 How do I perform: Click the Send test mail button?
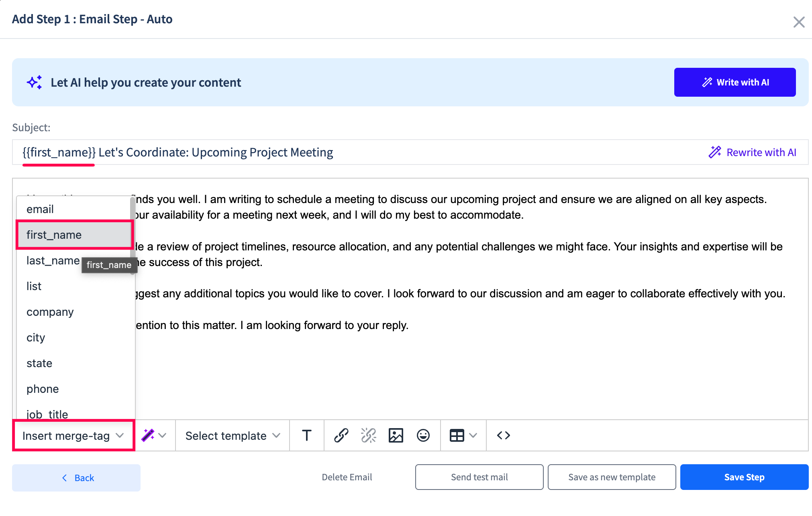pos(479,477)
